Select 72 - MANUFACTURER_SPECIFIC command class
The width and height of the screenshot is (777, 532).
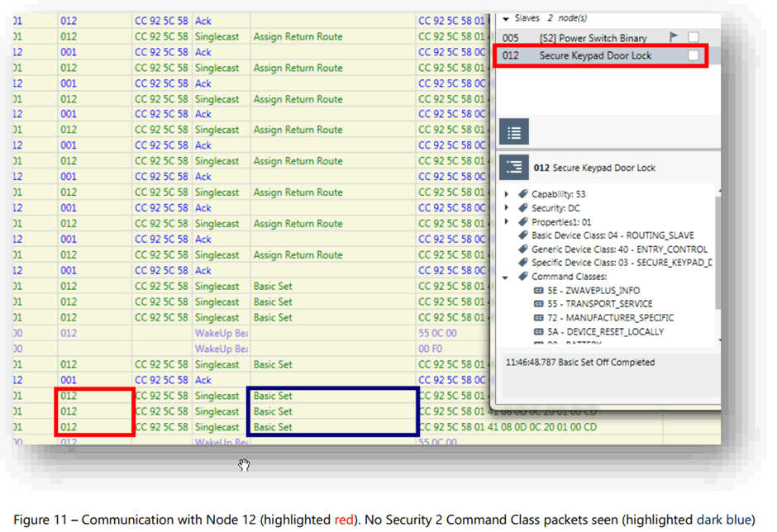pyautogui.click(x=610, y=317)
